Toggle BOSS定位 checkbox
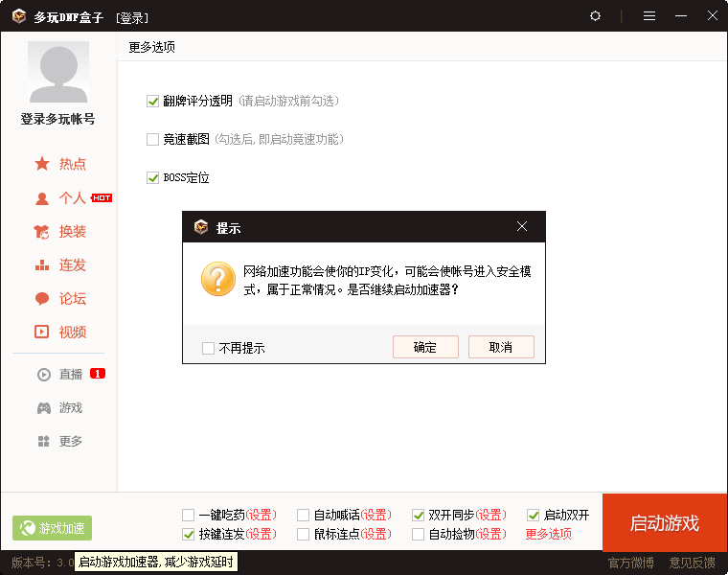The height and width of the screenshot is (575, 728). coord(152,177)
